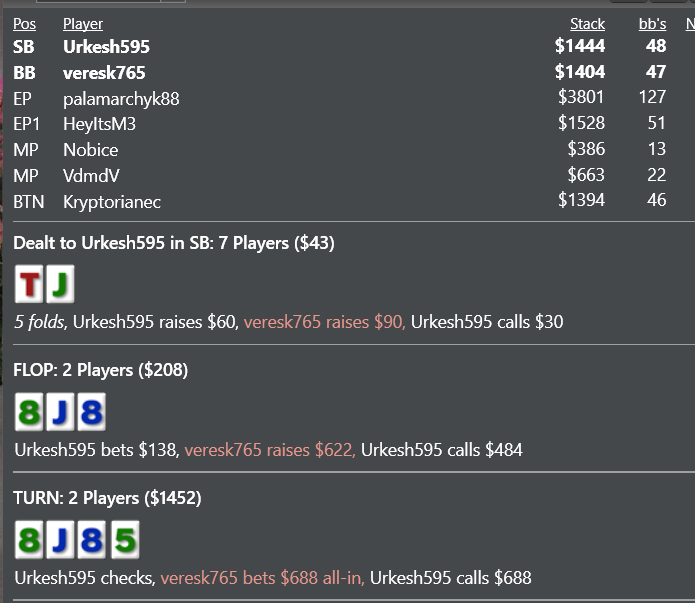Click the green 8 card on the turn row
The height and width of the screenshot is (603, 695).
29,540
